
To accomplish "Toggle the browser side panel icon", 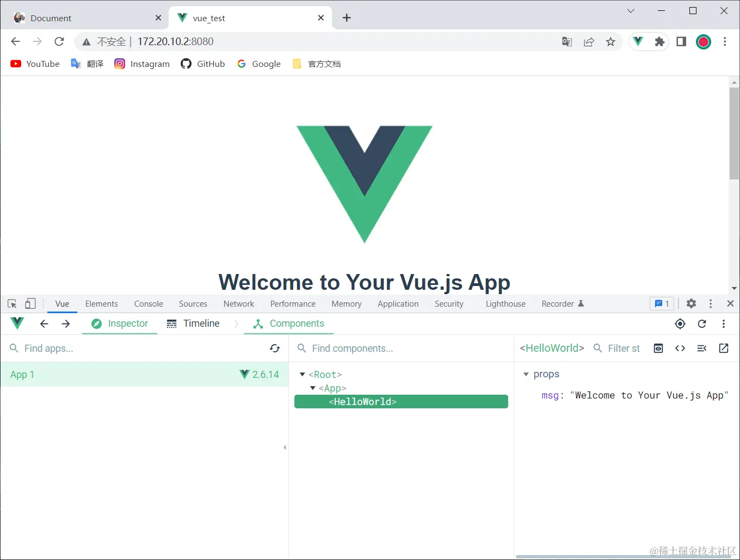I will [x=681, y=41].
